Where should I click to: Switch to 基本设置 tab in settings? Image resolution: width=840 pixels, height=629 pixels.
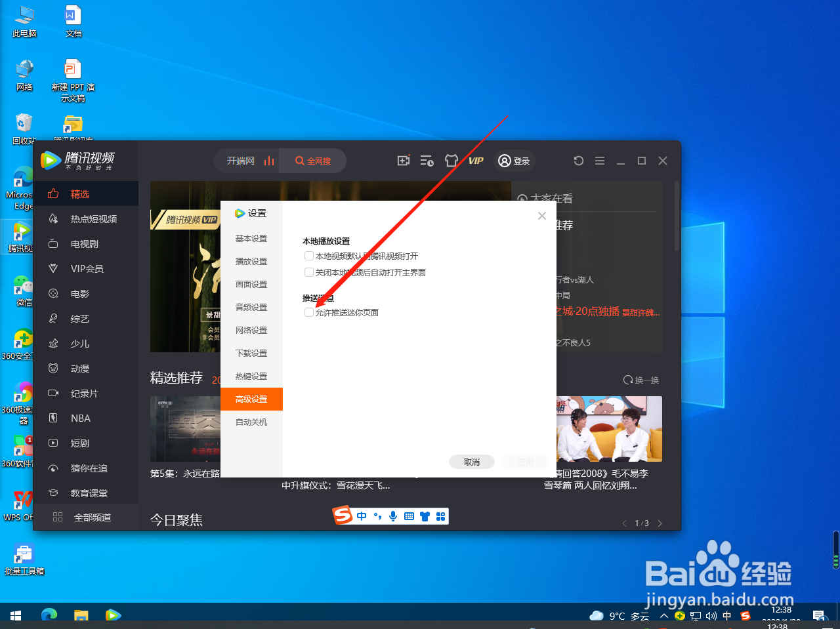[x=251, y=238]
